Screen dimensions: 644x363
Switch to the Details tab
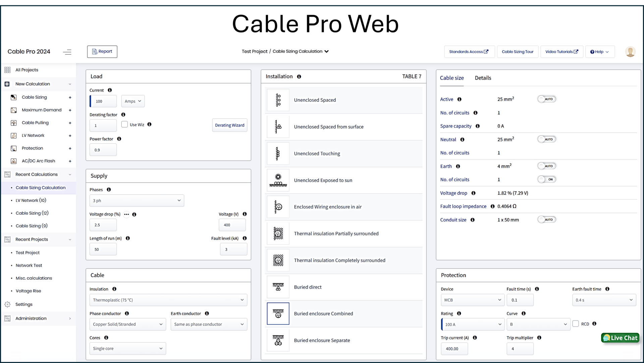click(x=483, y=78)
